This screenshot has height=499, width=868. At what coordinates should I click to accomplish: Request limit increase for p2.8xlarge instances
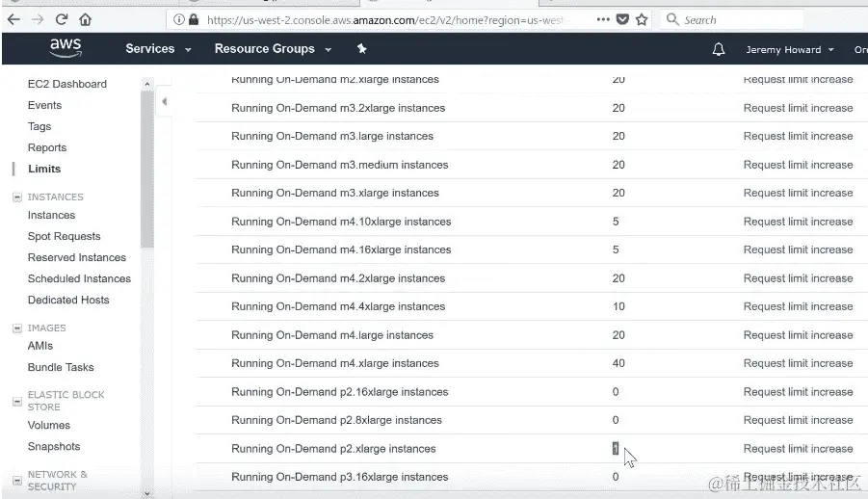click(798, 420)
